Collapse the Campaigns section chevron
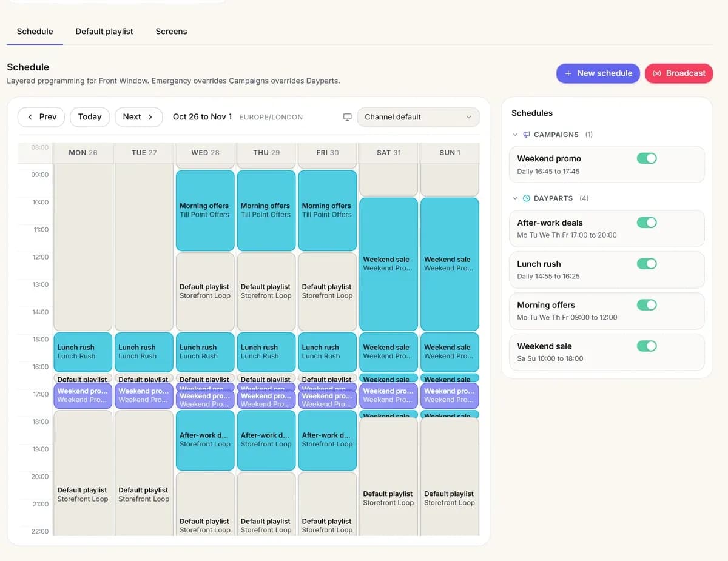The image size is (728, 561). (x=515, y=135)
